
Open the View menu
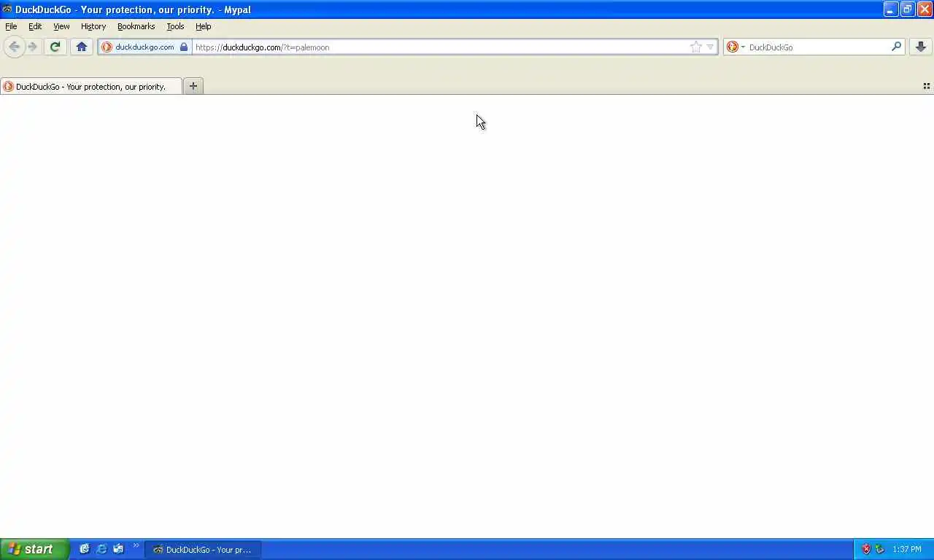coord(61,26)
